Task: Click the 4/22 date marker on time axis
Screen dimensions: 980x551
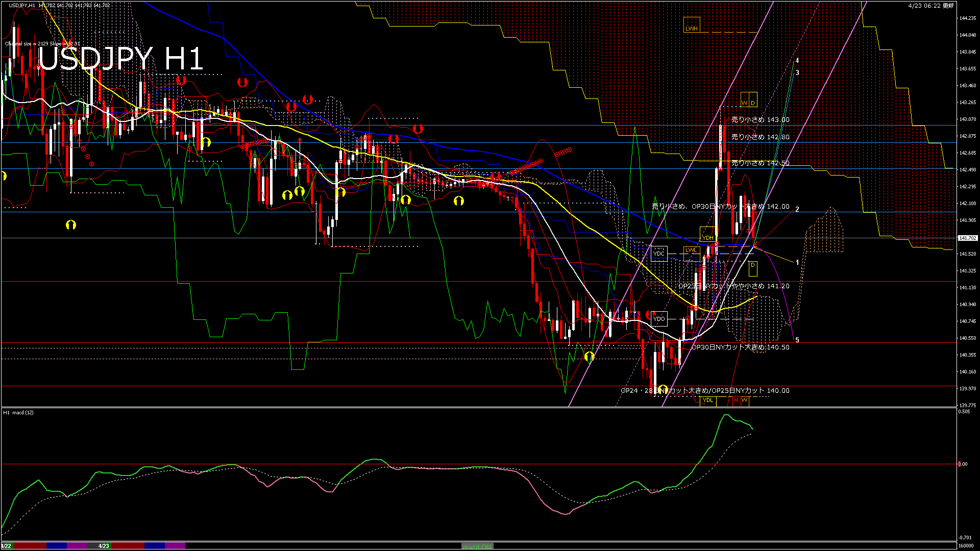Action: point(6,546)
